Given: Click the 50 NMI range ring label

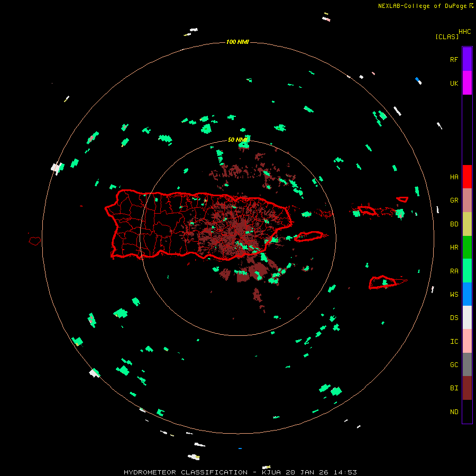Looking at the screenshot, I should click(x=237, y=140).
